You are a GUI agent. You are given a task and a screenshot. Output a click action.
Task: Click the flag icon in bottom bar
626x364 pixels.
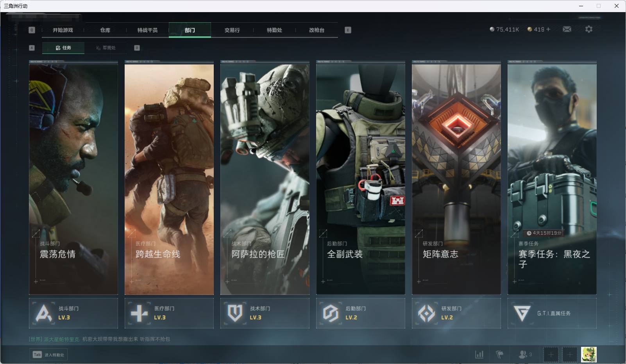[499, 355]
